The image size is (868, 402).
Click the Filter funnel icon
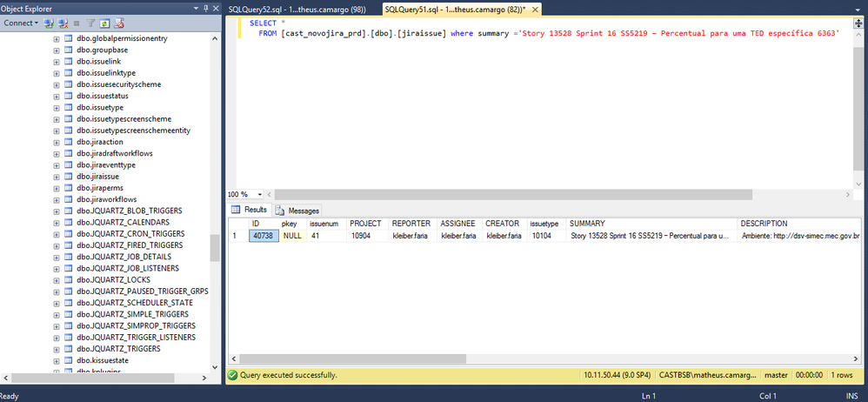pos(90,23)
